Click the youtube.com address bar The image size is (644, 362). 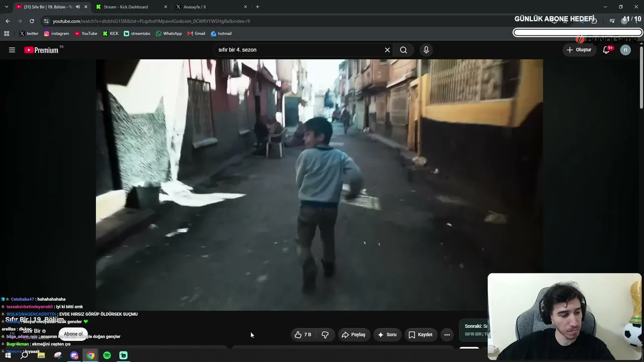pos(151,21)
